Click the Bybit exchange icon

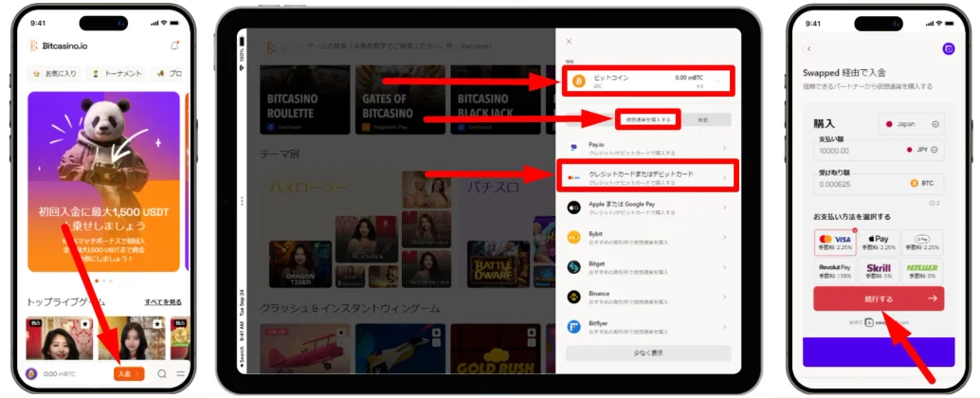(x=573, y=238)
